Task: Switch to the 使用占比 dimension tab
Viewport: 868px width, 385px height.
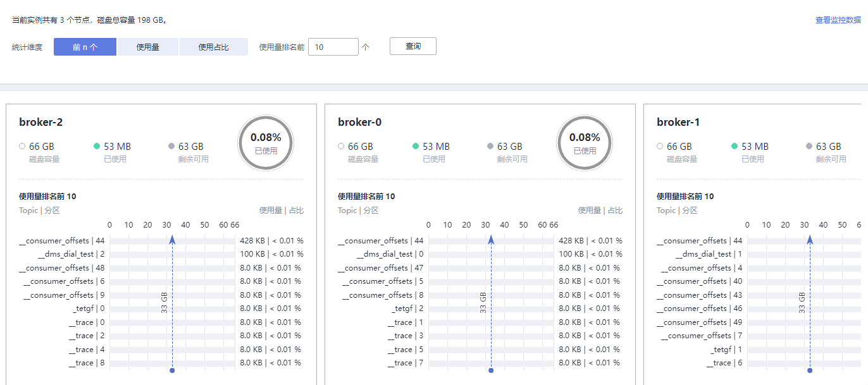Action: [x=214, y=47]
